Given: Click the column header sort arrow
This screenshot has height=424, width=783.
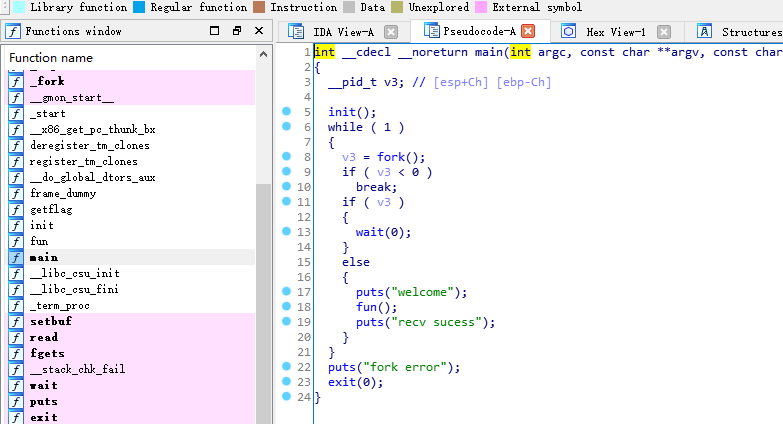Looking at the screenshot, I should [x=264, y=54].
